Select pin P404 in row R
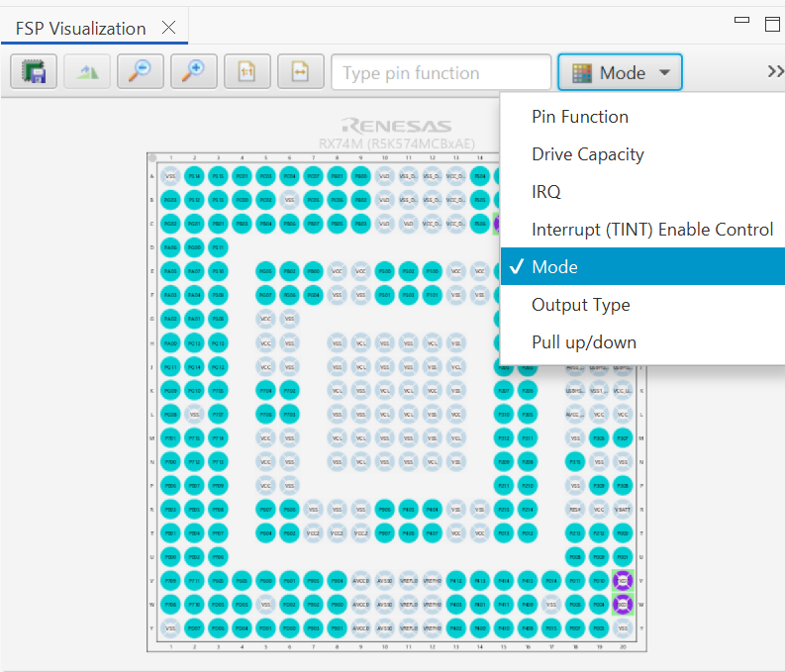The image size is (785, 672). 432,510
